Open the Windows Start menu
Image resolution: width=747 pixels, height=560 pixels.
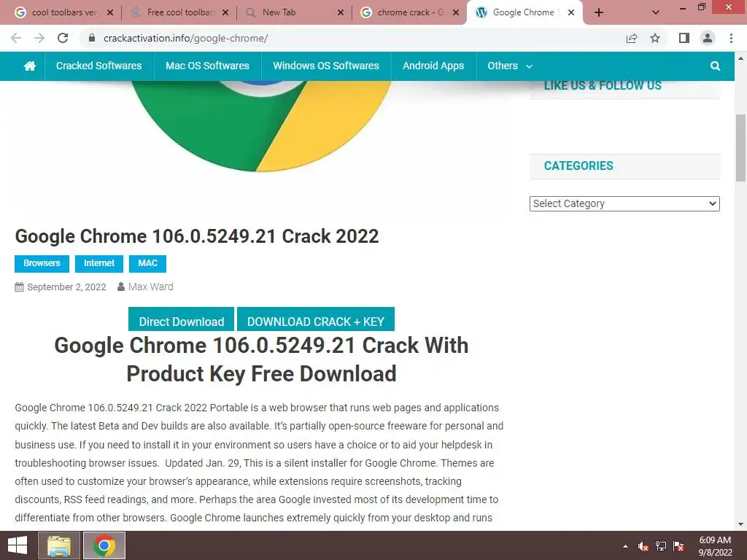[x=18, y=545]
